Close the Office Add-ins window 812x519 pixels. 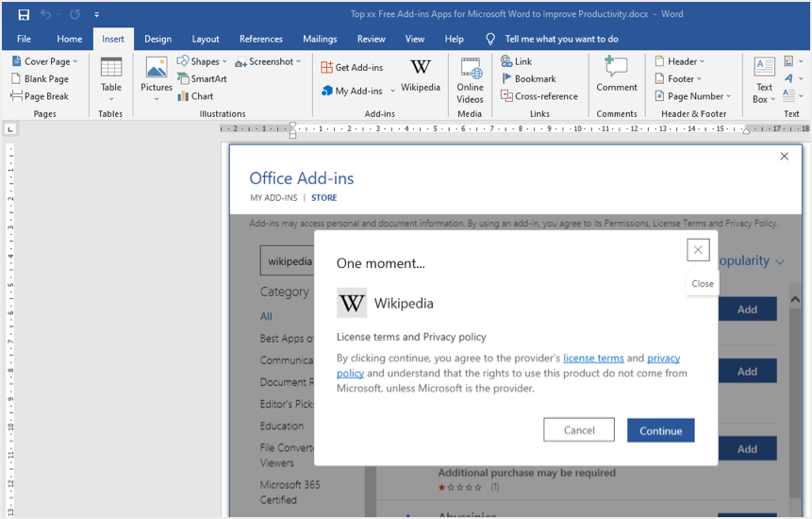[784, 157]
